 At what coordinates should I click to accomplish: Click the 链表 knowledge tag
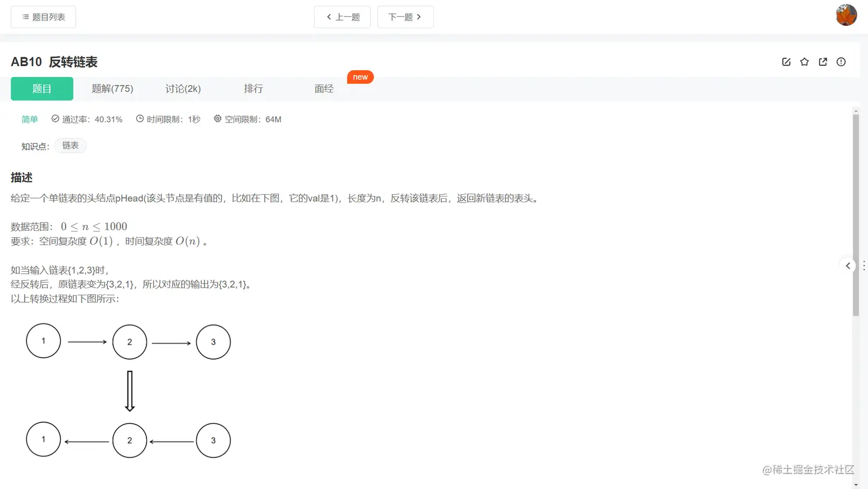click(x=71, y=145)
